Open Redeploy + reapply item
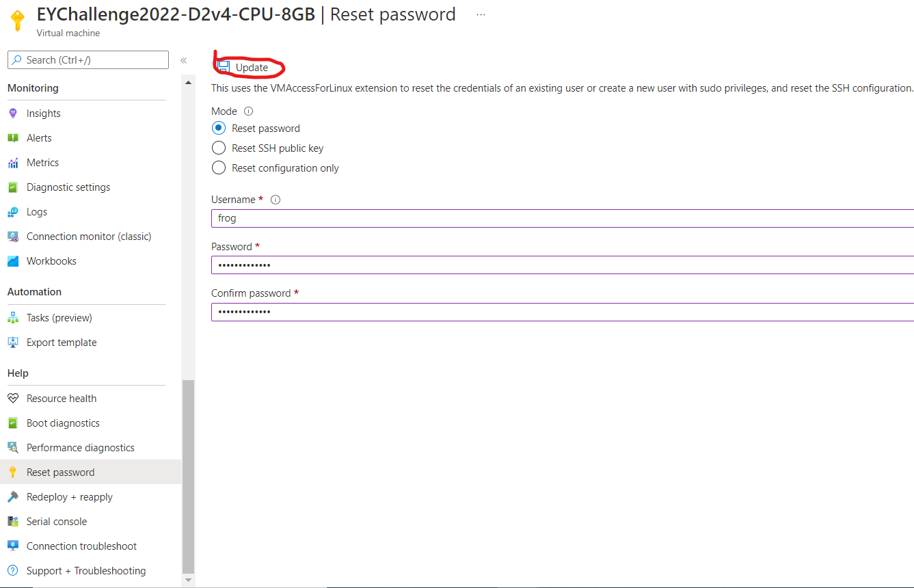The image size is (914, 588). (70, 497)
